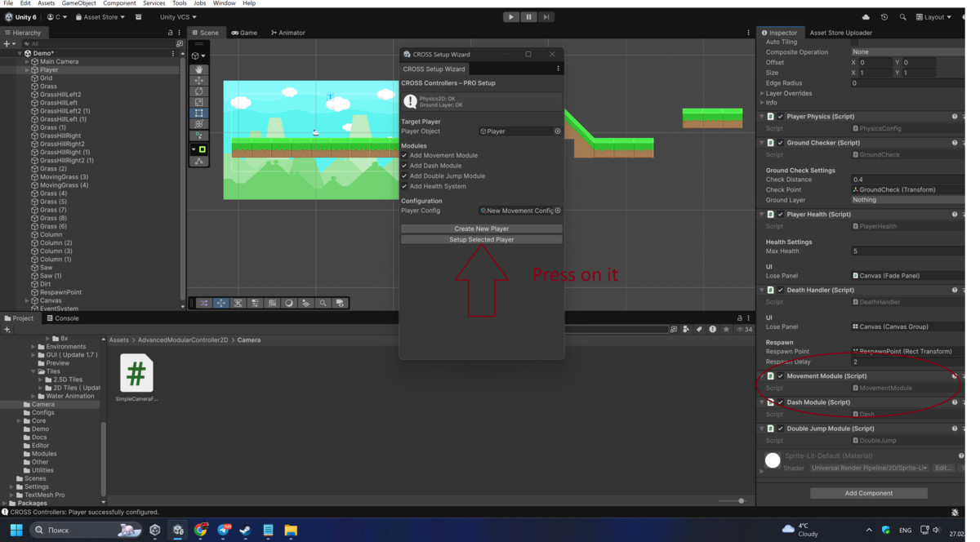This screenshot has width=980, height=542.
Task: Disable Death Handler script component
Action: [781, 290]
